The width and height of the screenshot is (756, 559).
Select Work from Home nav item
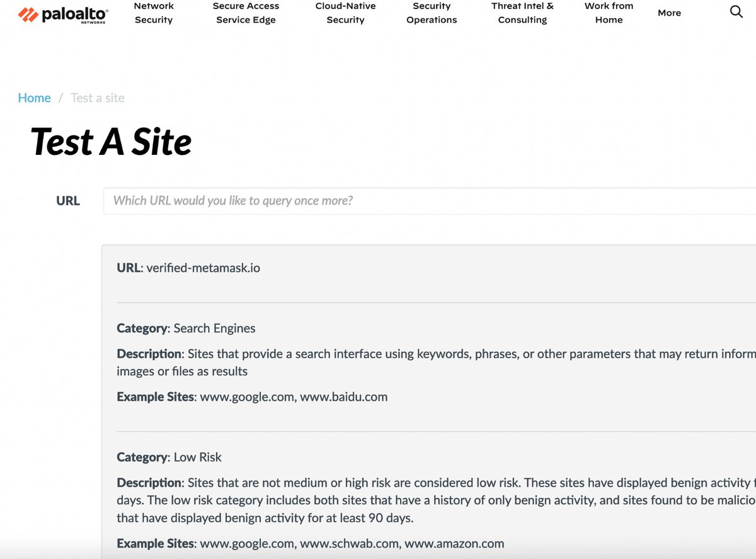point(609,13)
